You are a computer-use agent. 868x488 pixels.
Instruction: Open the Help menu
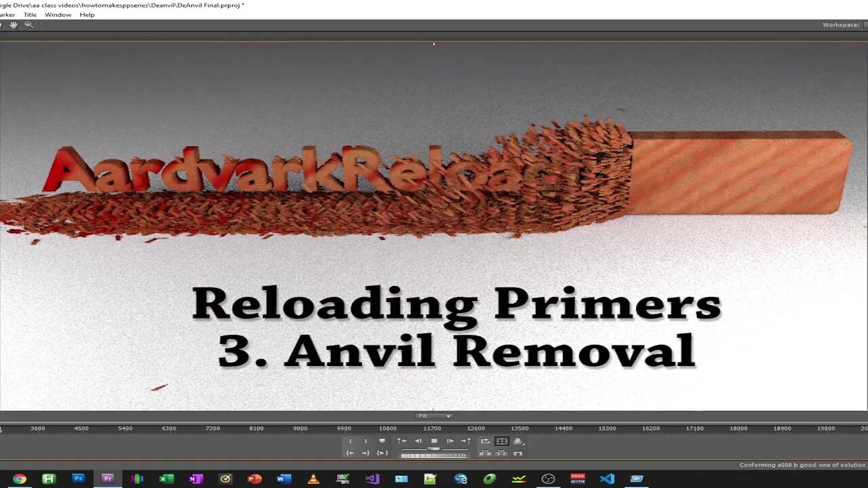87,14
